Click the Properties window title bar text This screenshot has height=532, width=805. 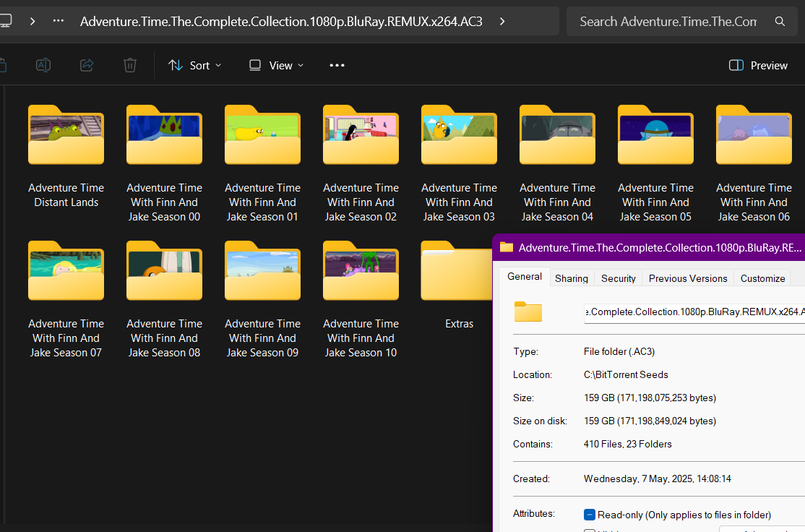point(660,247)
